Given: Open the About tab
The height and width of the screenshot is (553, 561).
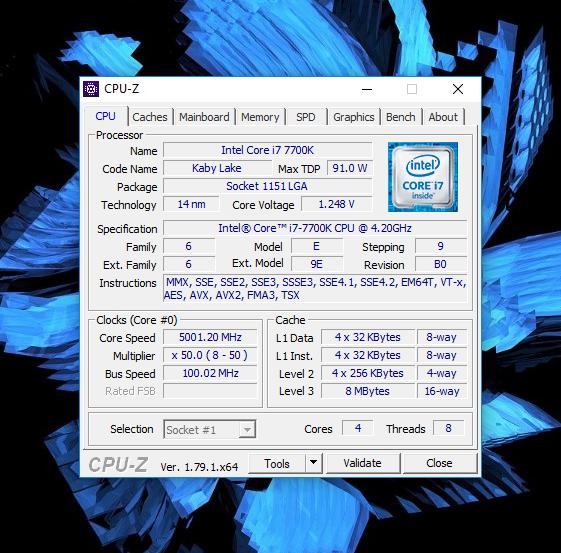Looking at the screenshot, I should coord(443,117).
